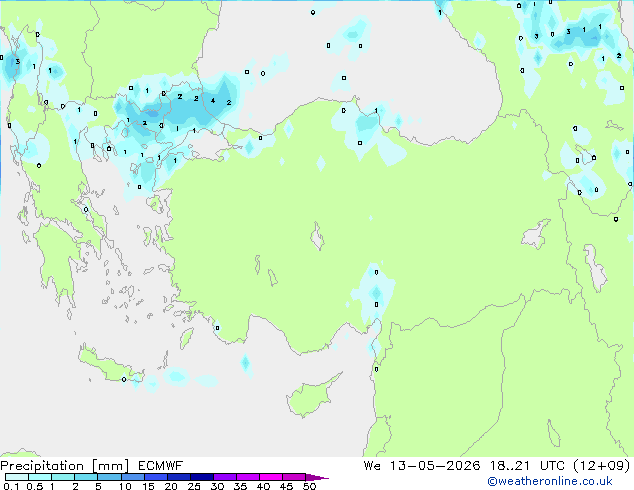Viewport: 634px width, 490px height.
Task: Click the 0.1–0.5 mm lightest legend swatch
Action: 17,477
